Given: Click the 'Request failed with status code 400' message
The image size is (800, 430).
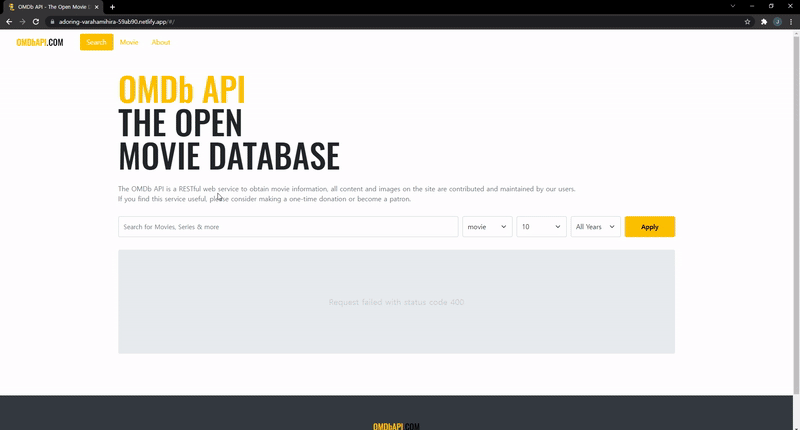Looking at the screenshot, I should click(396, 302).
